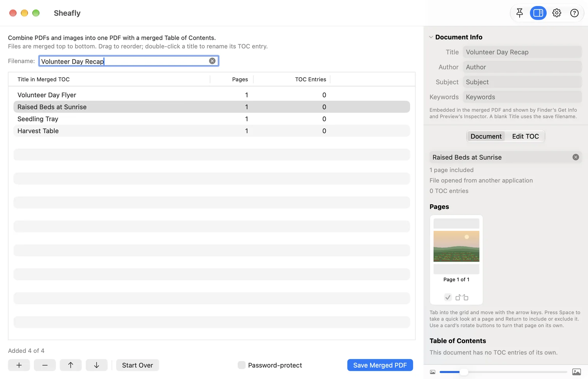Adjust the thumbnail size slider
The height and width of the screenshot is (379, 588).
pyautogui.click(x=464, y=372)
